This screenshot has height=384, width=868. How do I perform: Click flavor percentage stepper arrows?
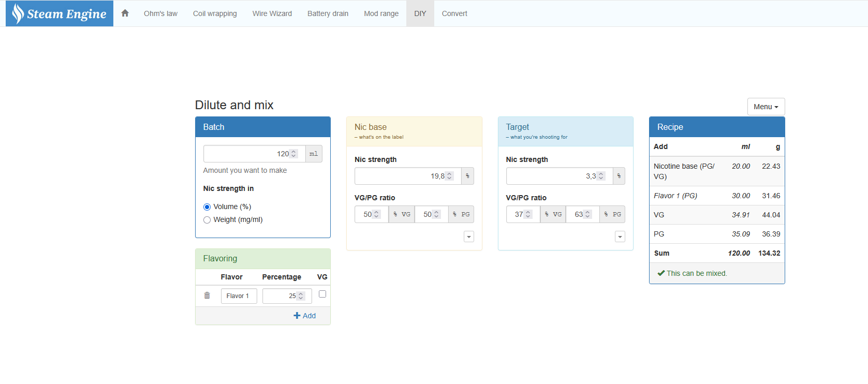[301, 296]
